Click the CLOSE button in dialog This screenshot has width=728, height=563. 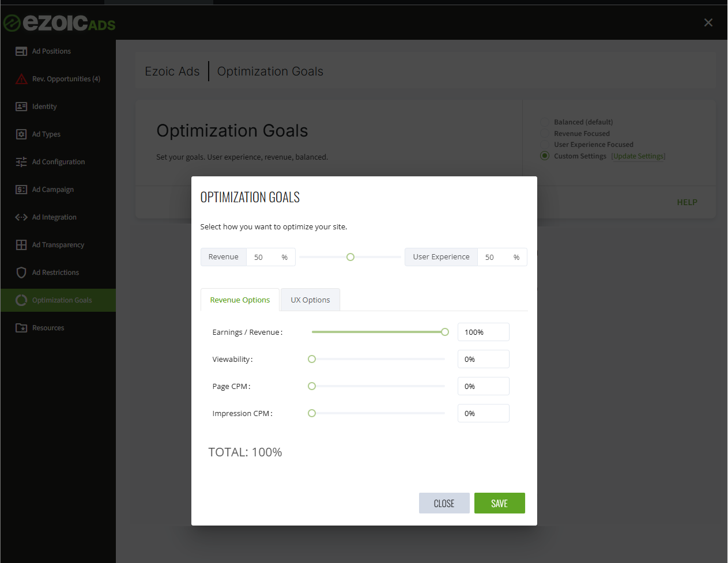coord(444,503)
